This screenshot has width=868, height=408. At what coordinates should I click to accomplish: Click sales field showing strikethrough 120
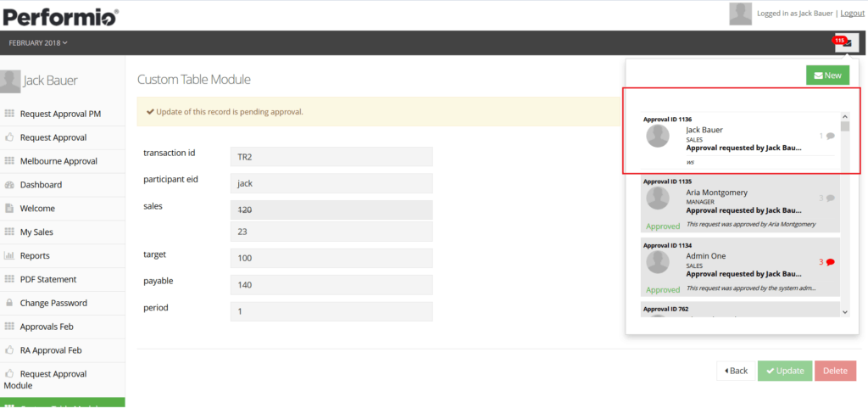331,210
